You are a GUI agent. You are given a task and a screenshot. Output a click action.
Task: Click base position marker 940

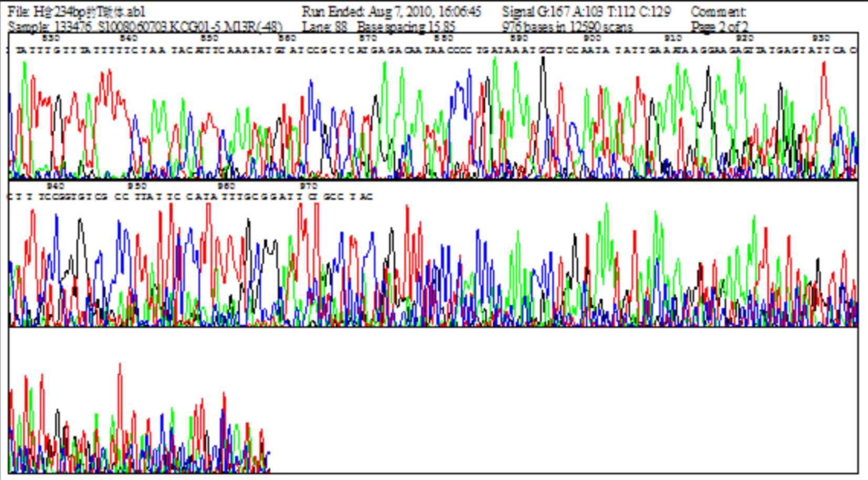[x=56, y=186]
